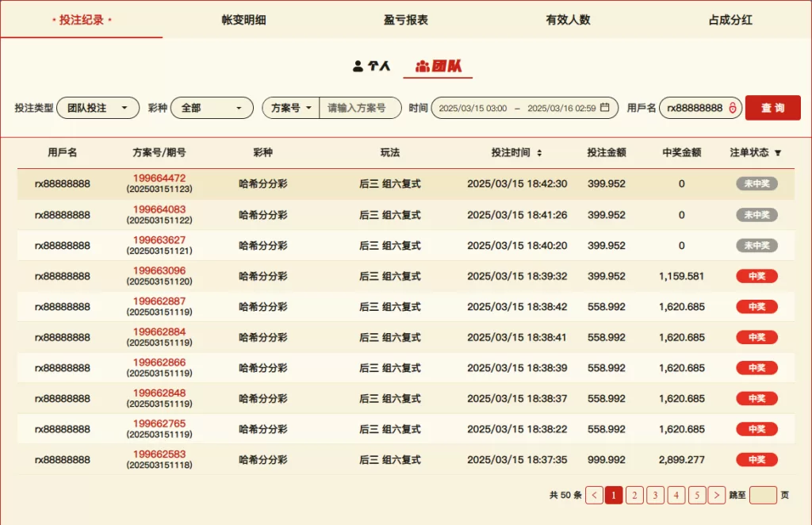The width and height of the screenshot is (812, 525).
Task: Switch to the 帐变明细 tab
Action: [x=243, y=20]
